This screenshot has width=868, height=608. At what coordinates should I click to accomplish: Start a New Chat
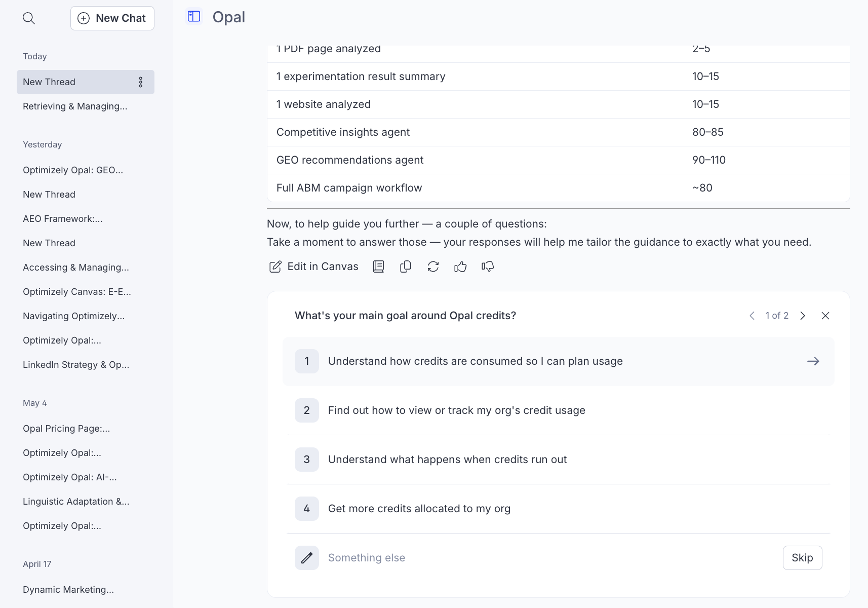[x=112, y=18]
